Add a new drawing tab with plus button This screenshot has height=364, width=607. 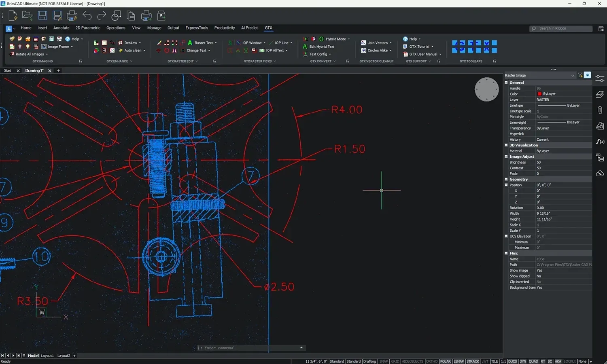coord(58,71)
